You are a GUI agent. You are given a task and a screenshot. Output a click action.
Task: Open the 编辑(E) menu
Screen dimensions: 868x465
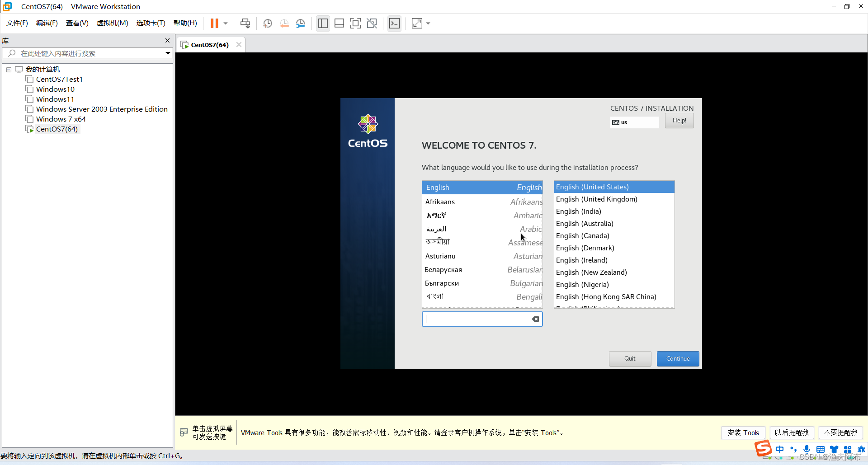[47, 23]
